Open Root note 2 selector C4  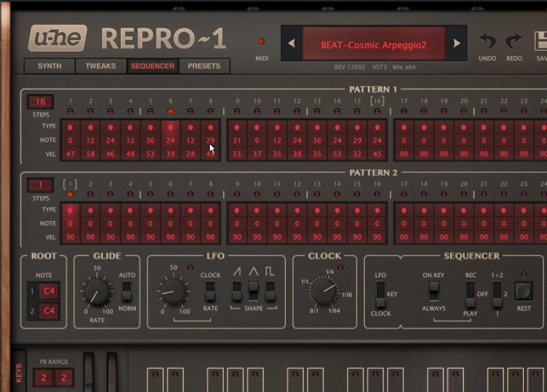[x=49, y=311]
